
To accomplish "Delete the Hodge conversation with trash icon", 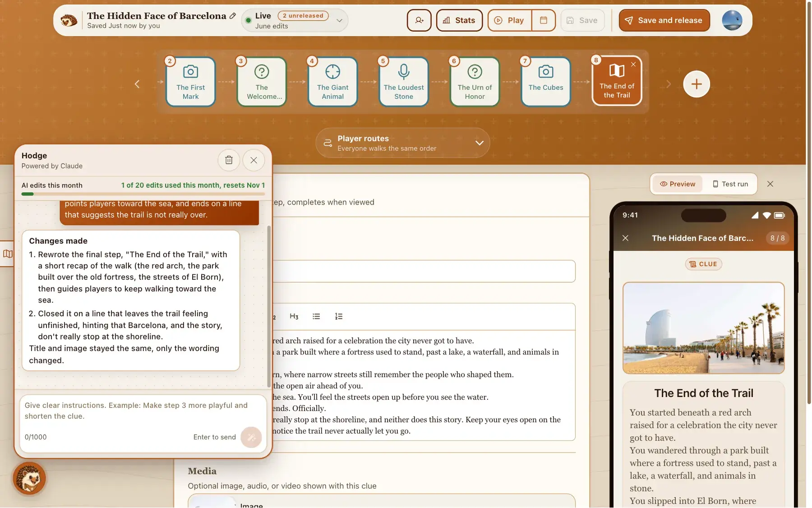I will pyautogui.click(x=229, y=160).
